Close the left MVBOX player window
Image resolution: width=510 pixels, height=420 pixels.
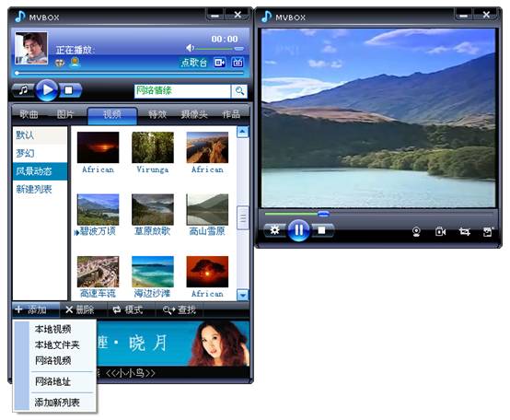(x=238, y=15)
